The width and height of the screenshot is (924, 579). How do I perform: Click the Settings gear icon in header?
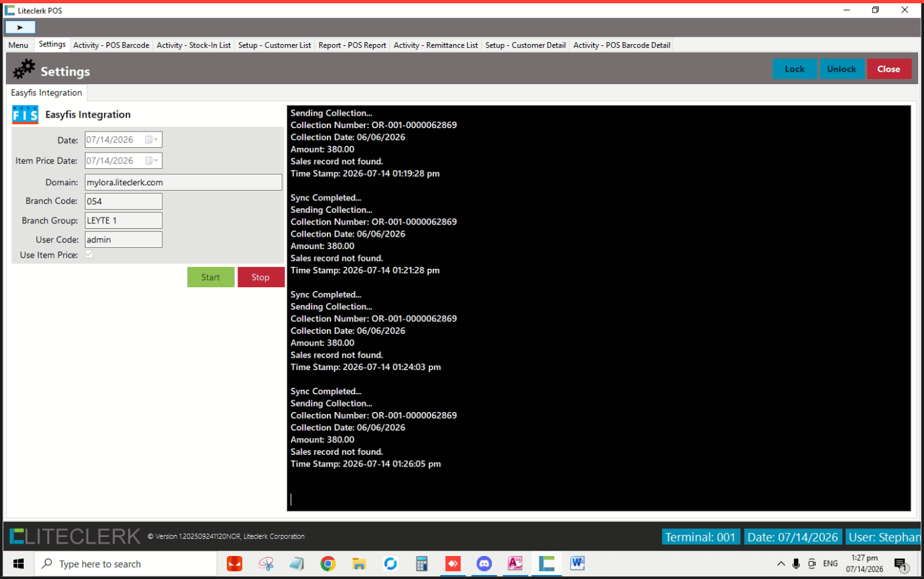point(24,69)
